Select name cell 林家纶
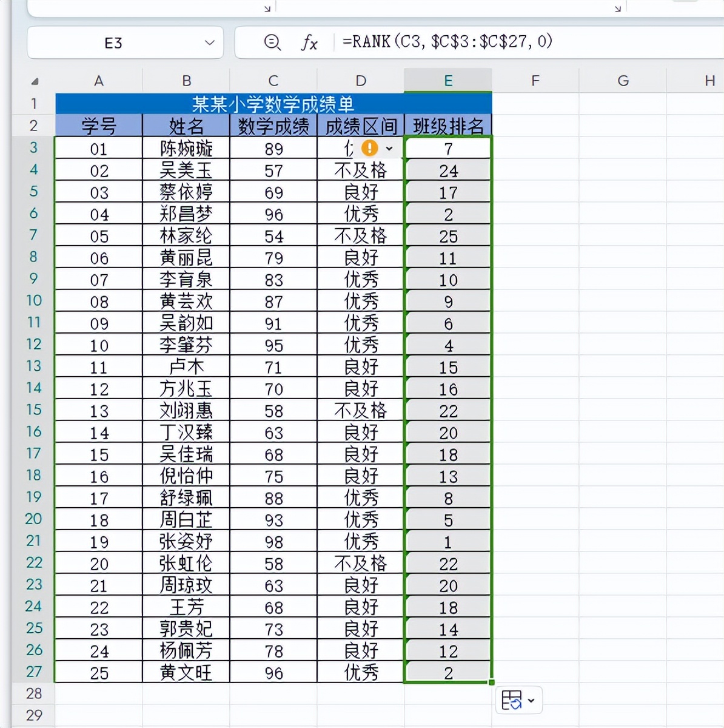This screenshot has width=724, height=728. point(186,235)
